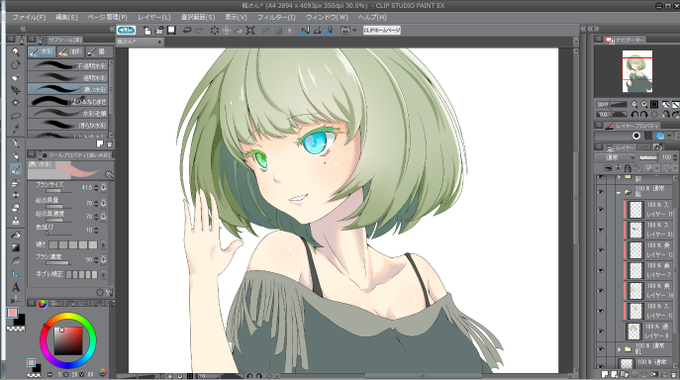Select the Zoom magnifier tool
680x380 pixels.
(x=16, y=52)
